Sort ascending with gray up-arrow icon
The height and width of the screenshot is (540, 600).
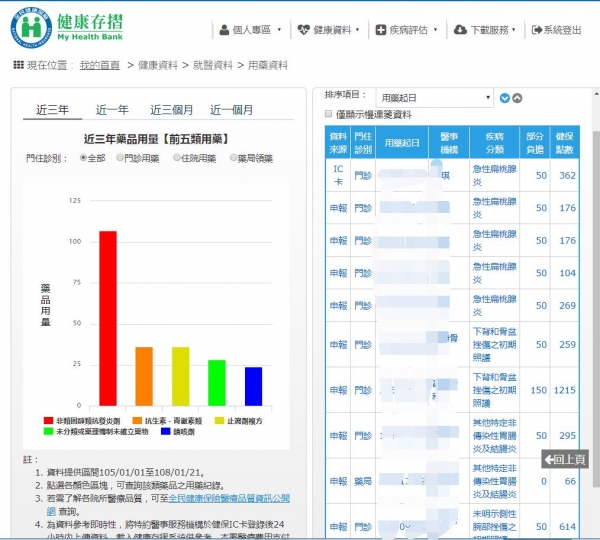[x=518, y=98]
